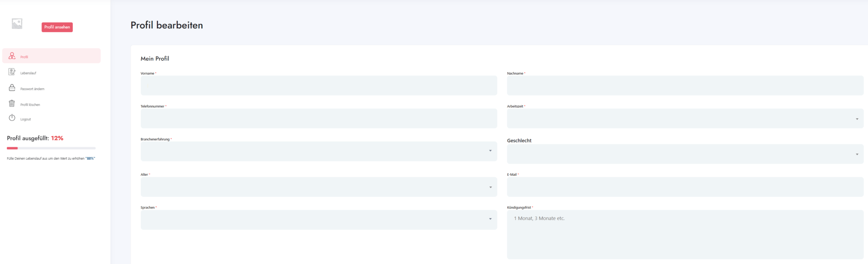868x264 pixels.
Task: Open the Lebenslauf menu item
Action: (28, 73)
